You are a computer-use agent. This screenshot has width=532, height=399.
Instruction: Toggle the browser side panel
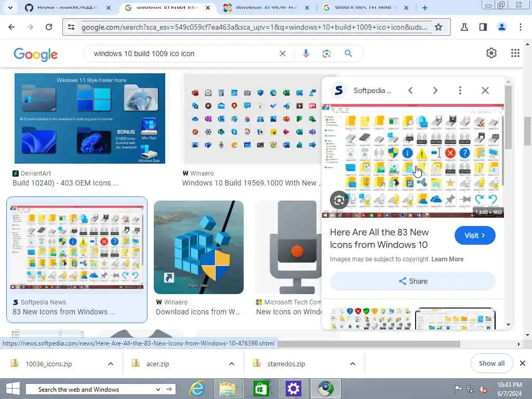click(x=483, y=27)
